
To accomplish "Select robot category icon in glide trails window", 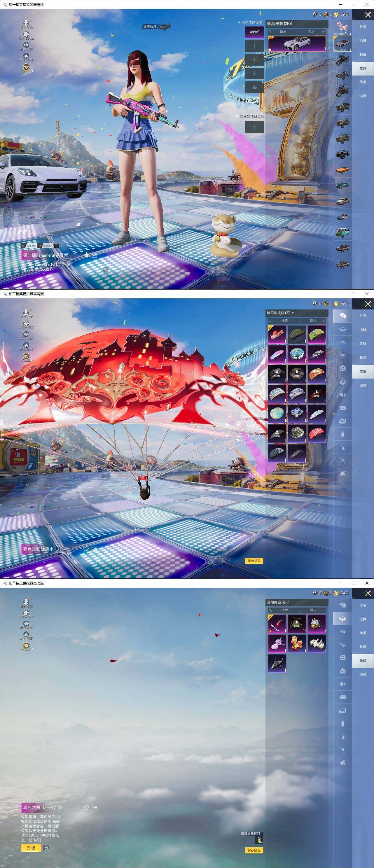I will (342, 671).
